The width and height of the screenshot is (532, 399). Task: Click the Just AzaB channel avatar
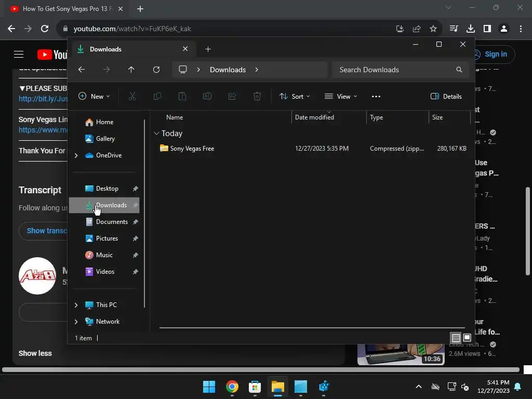point(37,275)
